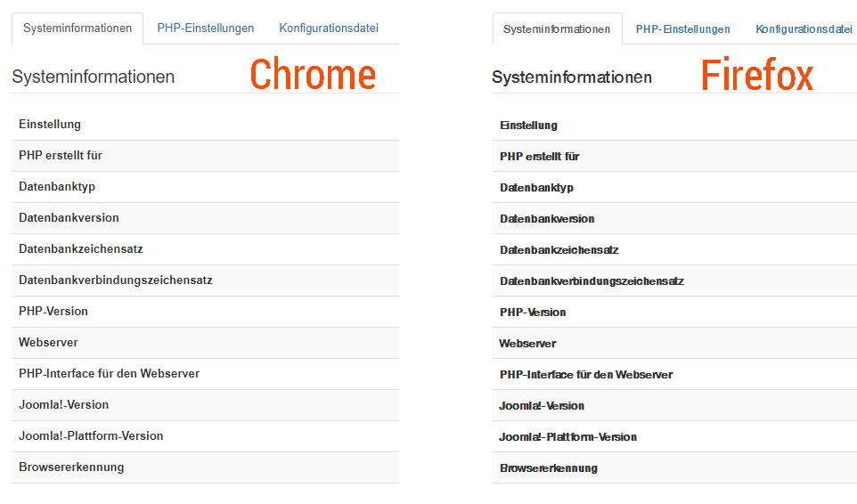
Task: Open PHP-Einstellungen tab in Chrome panel
Action: (205, 28)
